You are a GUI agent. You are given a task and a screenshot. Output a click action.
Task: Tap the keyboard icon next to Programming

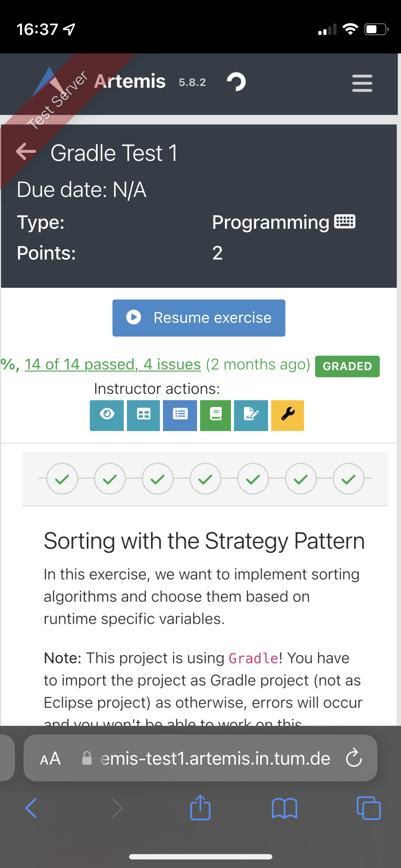click(x=344, y=222)
